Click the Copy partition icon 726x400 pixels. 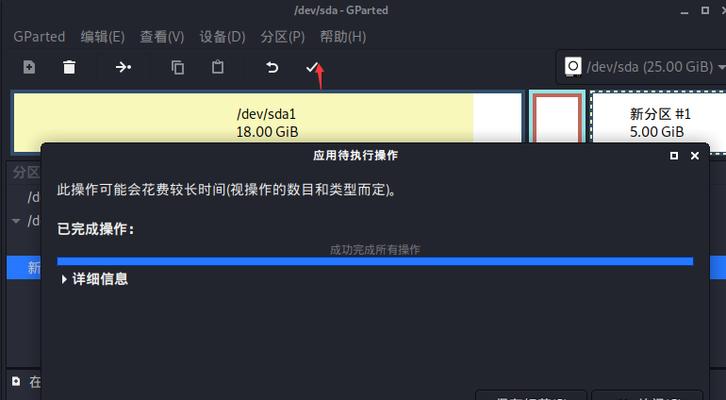[177, 68]
